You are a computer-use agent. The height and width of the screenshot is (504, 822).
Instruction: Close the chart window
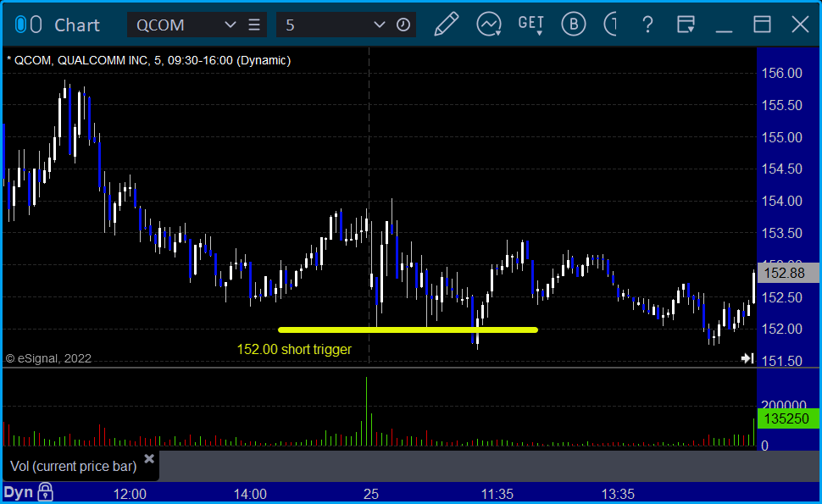(801, 25)
